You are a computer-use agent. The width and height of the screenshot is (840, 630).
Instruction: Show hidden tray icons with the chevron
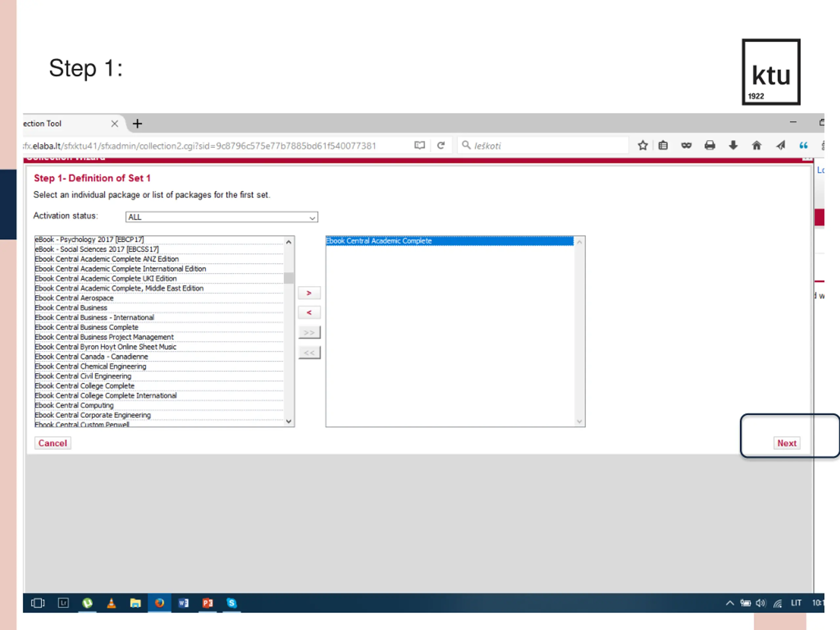[729, 603]
